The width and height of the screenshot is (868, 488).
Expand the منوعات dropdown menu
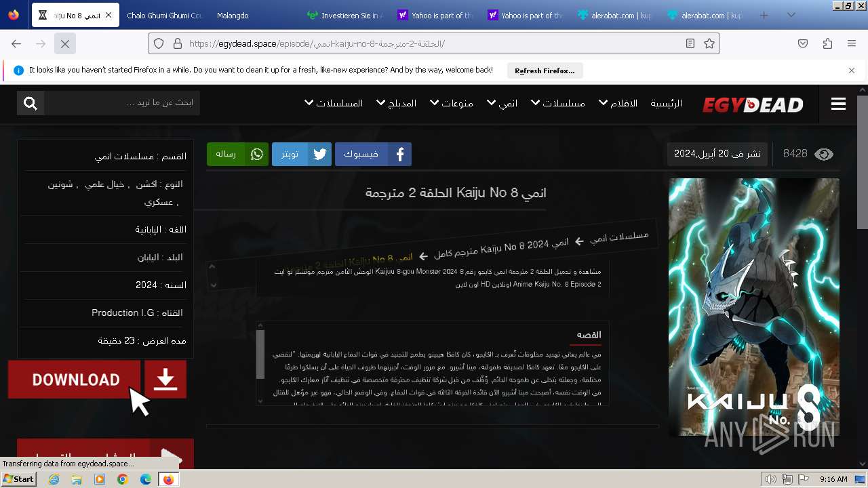click(451, 103)
